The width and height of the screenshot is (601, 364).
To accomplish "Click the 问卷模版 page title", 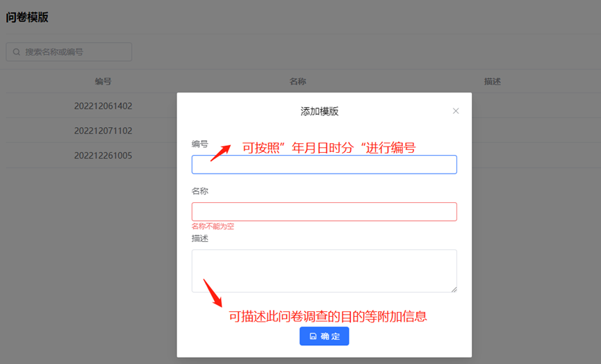I will pyautogui.click(x=27, y=17).
